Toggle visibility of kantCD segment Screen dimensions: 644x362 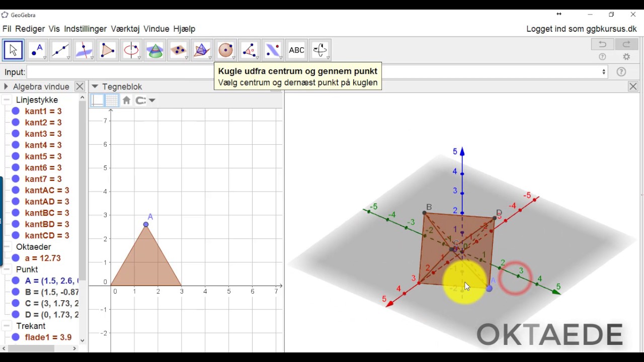[x=16, y=236]
